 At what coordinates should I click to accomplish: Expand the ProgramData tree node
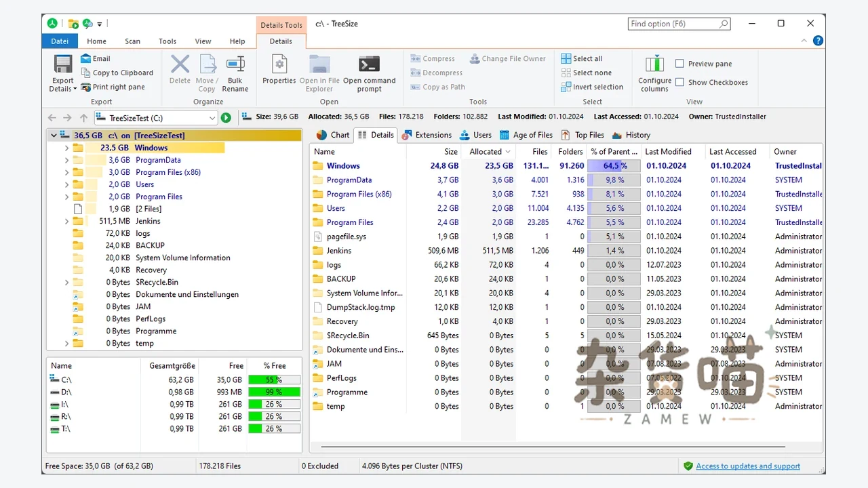pyautogui.click(x=66, y=160)
